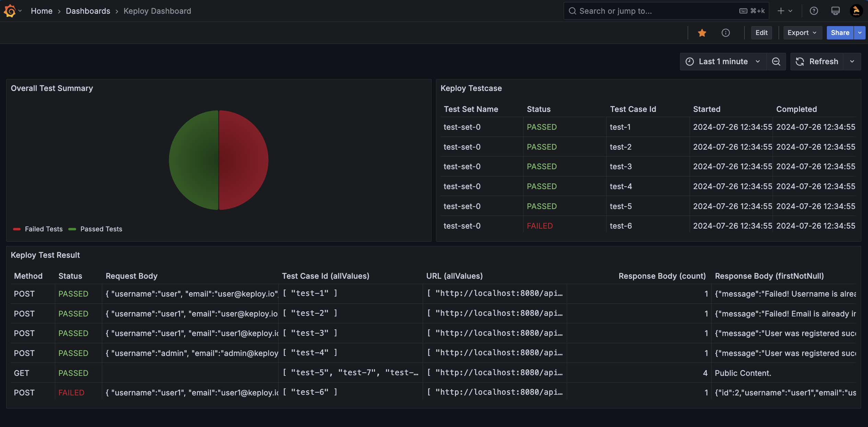Image resolution: width=868 pixels, height=427 pixels.
Task: Sort by Test Set Name column
Action: click(471, 109)
